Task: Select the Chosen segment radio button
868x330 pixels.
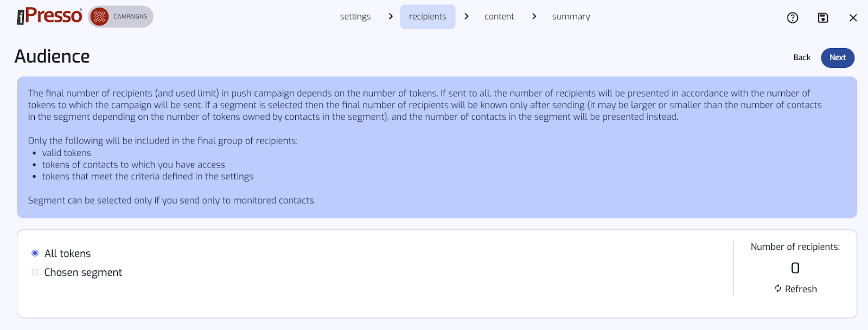Action: (35, 272)
